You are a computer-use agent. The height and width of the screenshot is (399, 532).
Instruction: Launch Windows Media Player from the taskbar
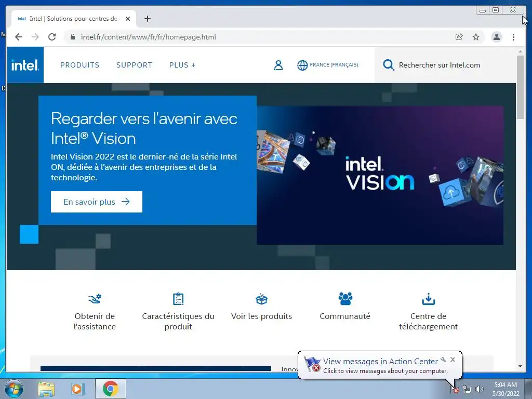78,389
